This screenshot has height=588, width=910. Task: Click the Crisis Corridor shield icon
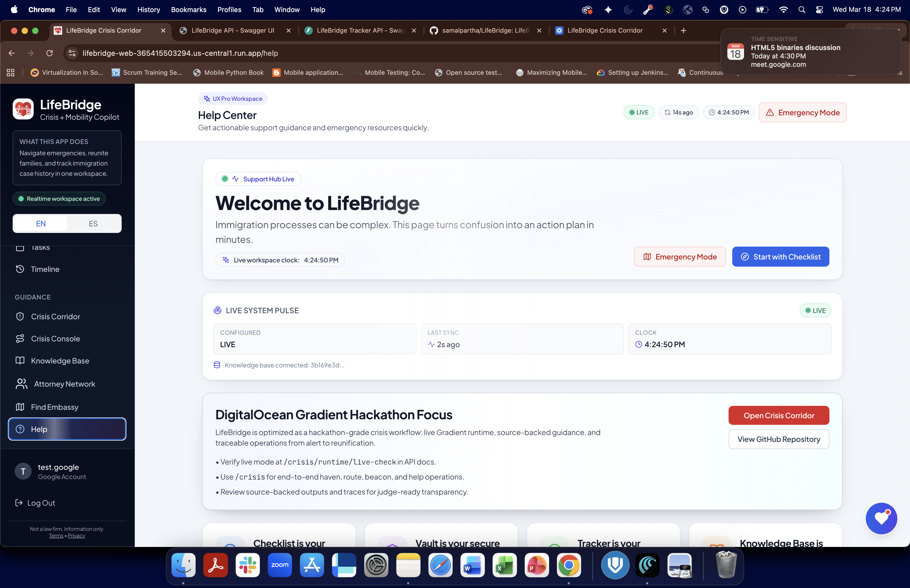coord(20,317)
